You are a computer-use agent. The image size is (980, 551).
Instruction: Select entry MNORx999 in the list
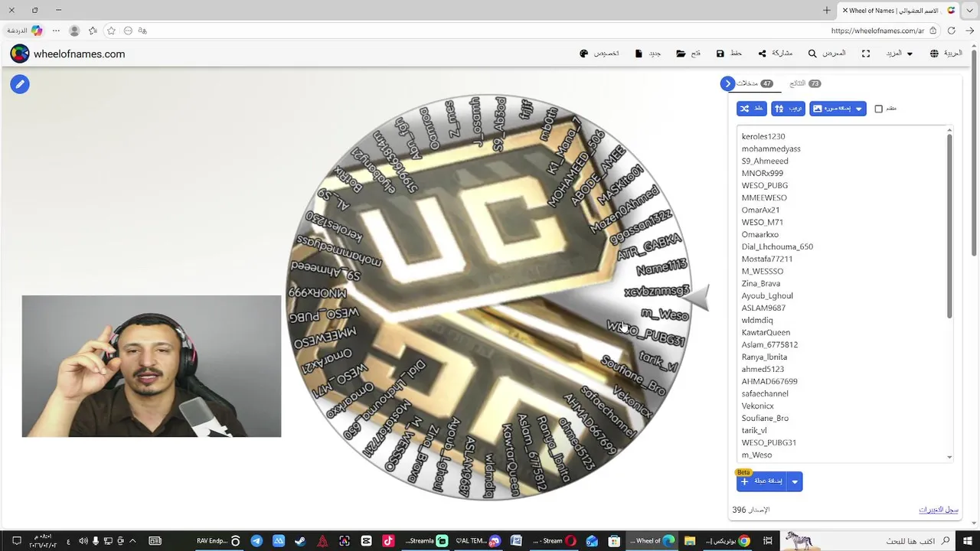click(763, 173)
